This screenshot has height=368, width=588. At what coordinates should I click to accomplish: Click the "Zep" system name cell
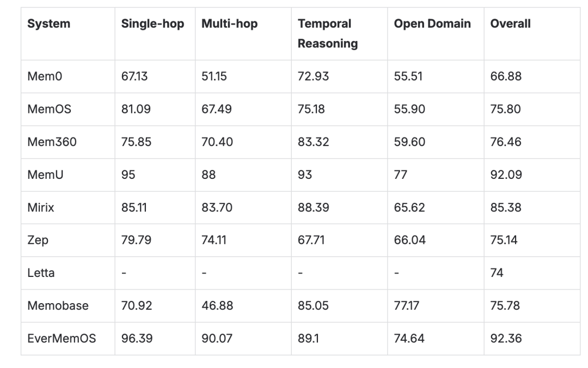click(38, 240)
